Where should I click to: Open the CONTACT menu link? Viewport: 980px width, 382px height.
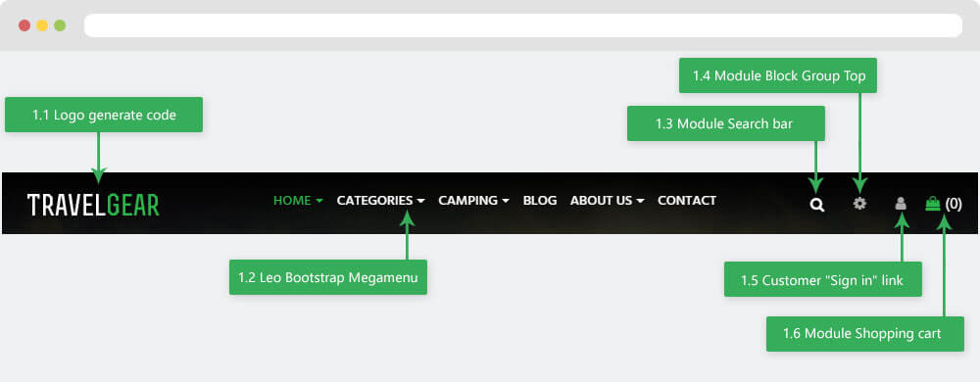point(687,201)
